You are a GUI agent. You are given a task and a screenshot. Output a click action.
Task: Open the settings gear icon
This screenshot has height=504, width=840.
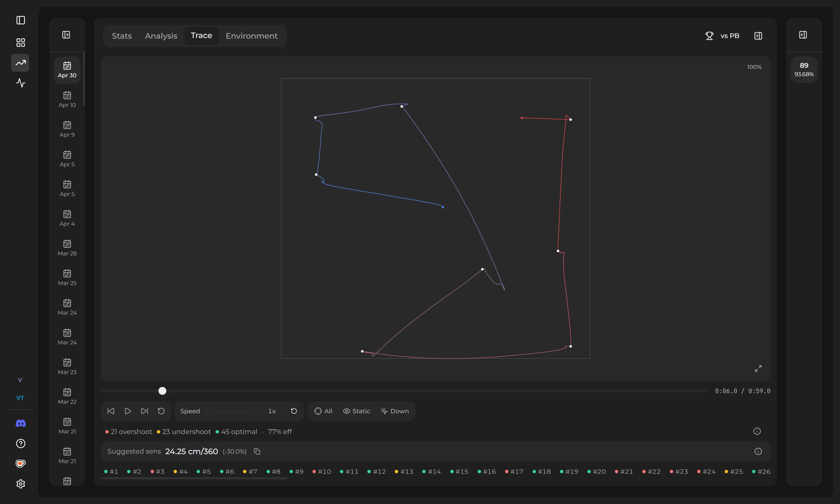(21, 484)
